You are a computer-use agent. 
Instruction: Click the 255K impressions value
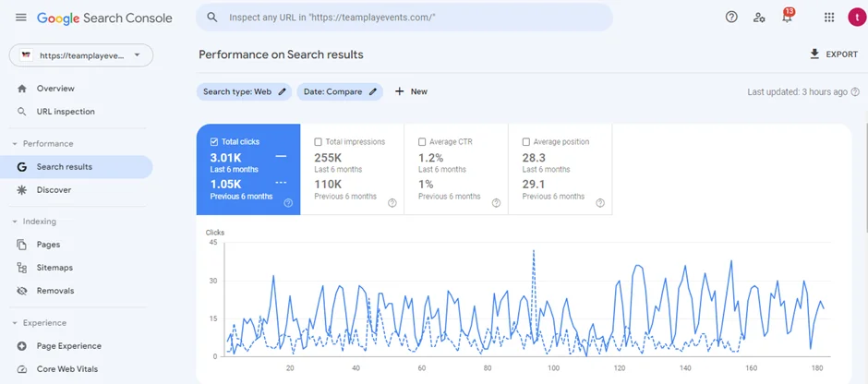[x=328, y=158]
